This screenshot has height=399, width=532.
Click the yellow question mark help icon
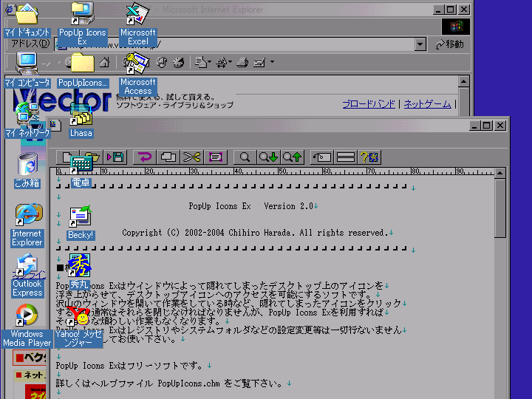click(369, 157)
